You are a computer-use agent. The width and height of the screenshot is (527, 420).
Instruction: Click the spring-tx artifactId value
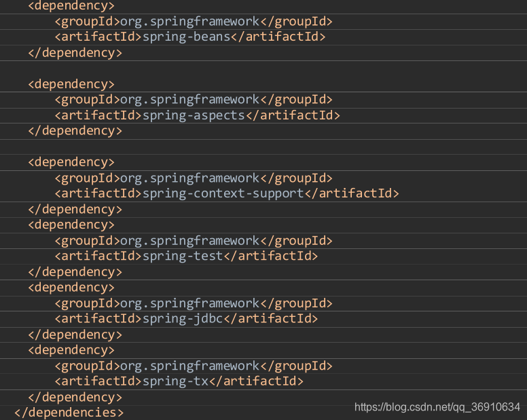(x=175, y=381)
